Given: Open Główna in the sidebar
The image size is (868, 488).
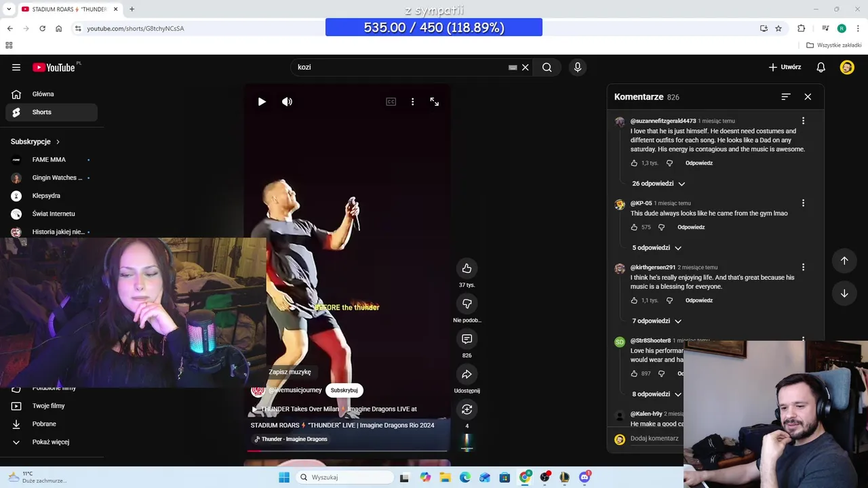Looking at the screenshot, I should [52, 94].
